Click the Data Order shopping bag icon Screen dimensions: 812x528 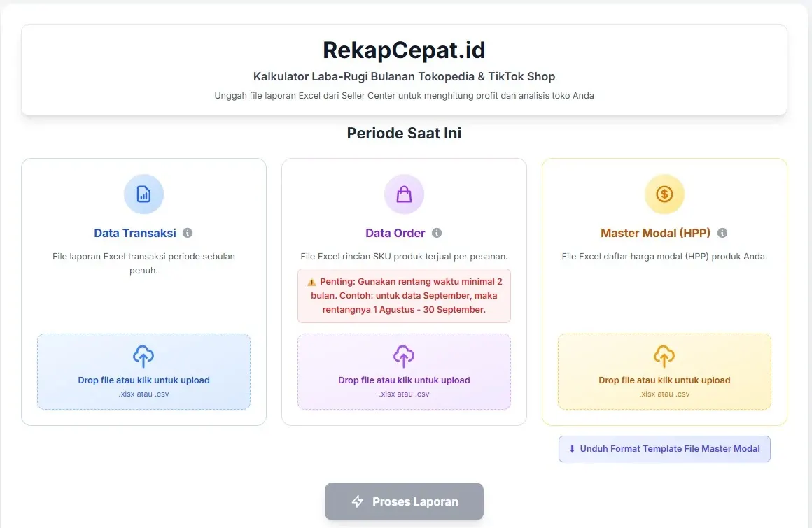tap(404, 194)
